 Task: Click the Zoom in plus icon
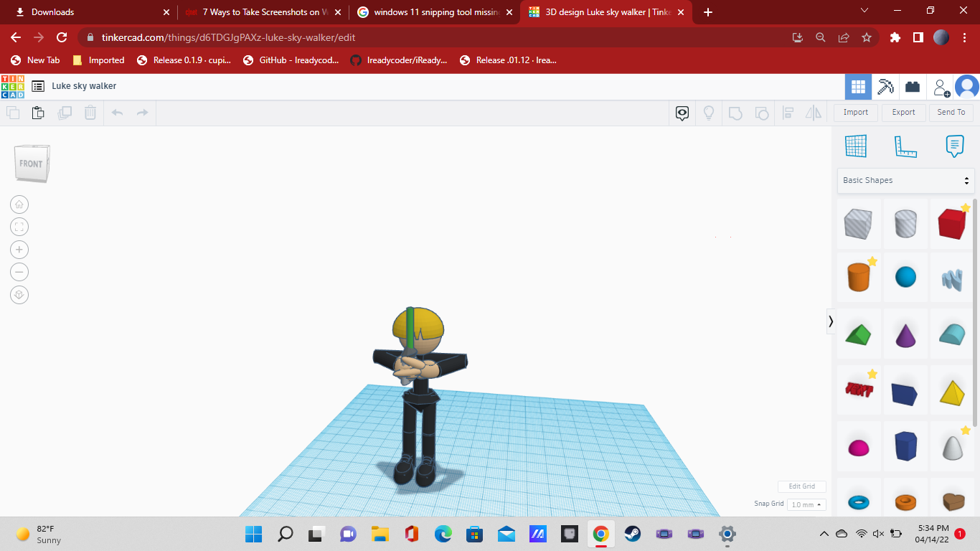click(x=19, y=250)
